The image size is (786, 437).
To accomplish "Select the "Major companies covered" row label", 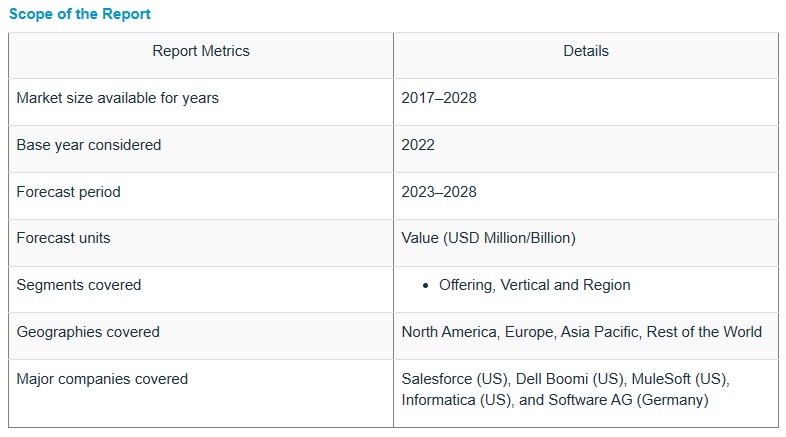I will (x=102, y=379).
